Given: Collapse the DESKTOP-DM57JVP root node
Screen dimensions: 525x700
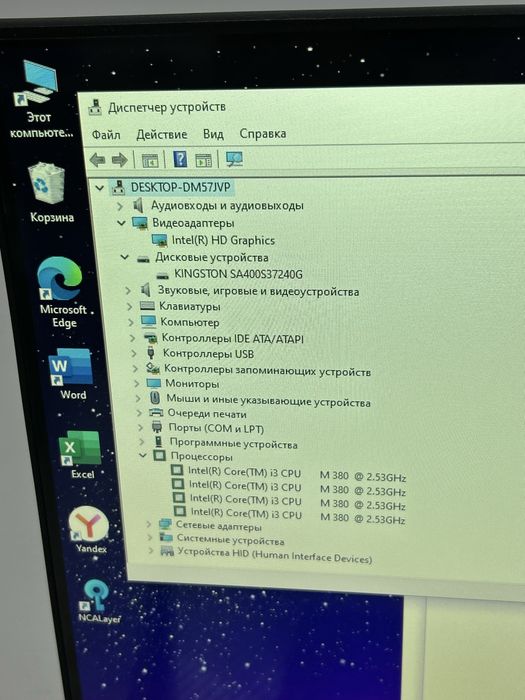Looking at the screenshot, I should coord(100,188).
